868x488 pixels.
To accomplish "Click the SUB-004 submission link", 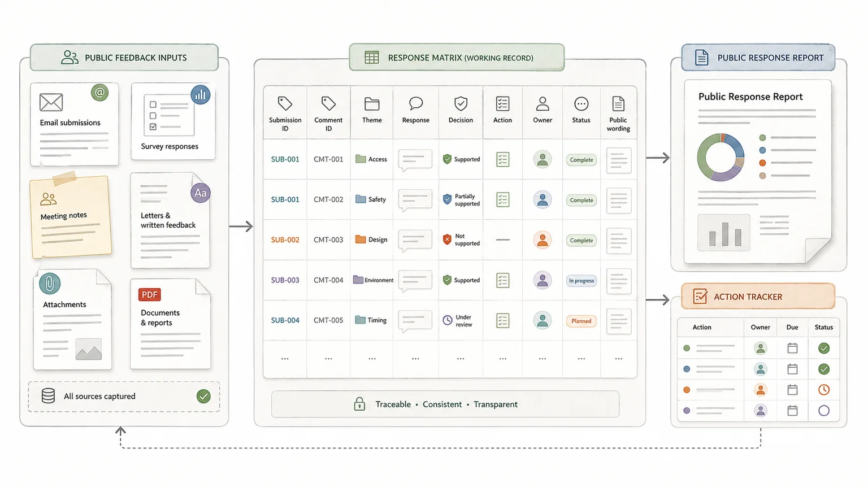I will (x=285, y=320).
